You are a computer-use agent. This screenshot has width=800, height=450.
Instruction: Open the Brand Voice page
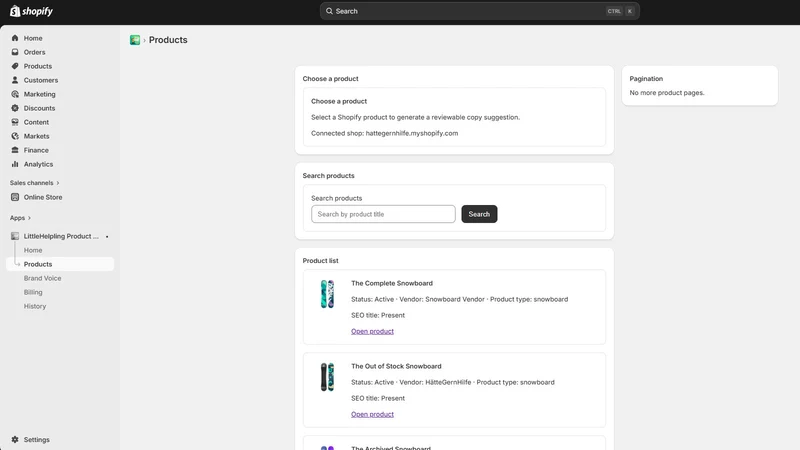[42, 278]
